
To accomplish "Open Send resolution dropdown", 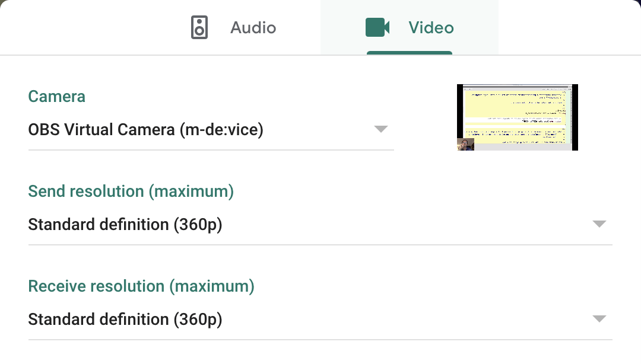I will tap(320, 225).
